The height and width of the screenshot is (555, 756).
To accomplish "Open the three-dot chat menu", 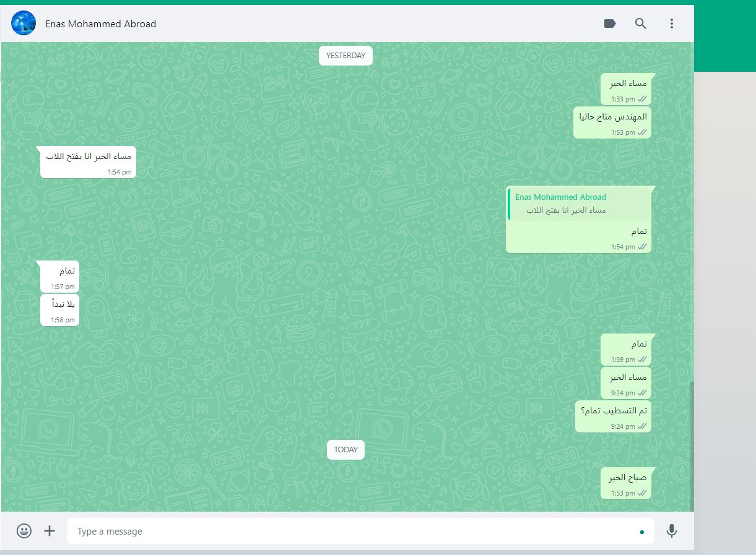I will click(672, 24).
